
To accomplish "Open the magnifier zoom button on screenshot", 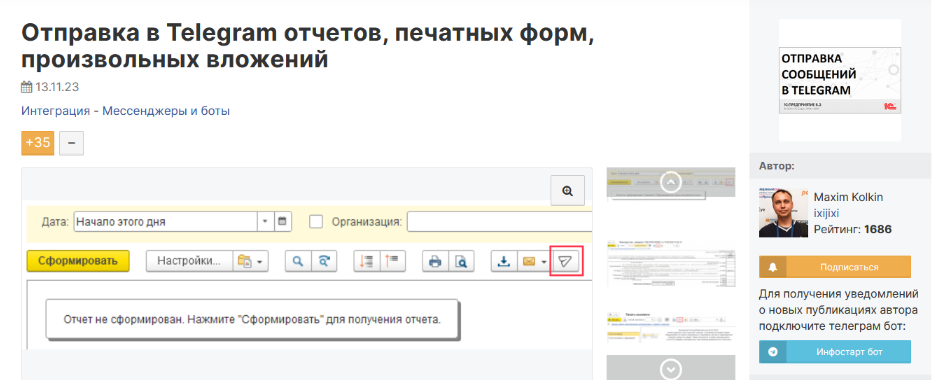I will point(568,191).
